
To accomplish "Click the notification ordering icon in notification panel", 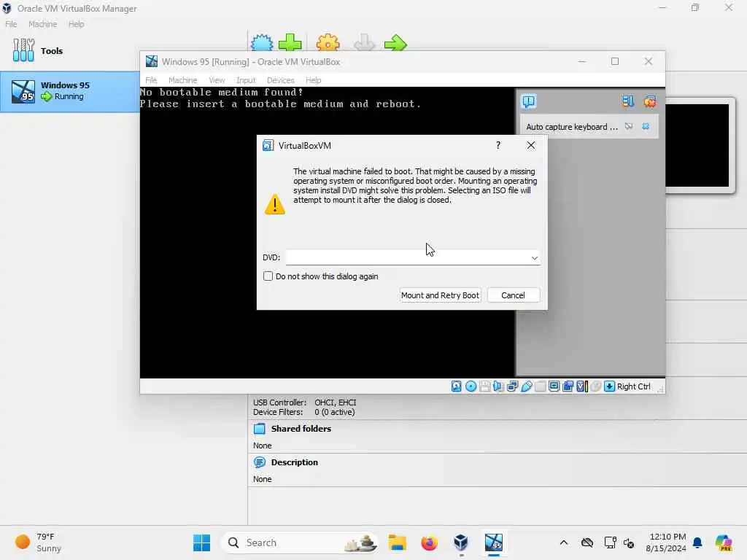I will (x=628, y=101).
